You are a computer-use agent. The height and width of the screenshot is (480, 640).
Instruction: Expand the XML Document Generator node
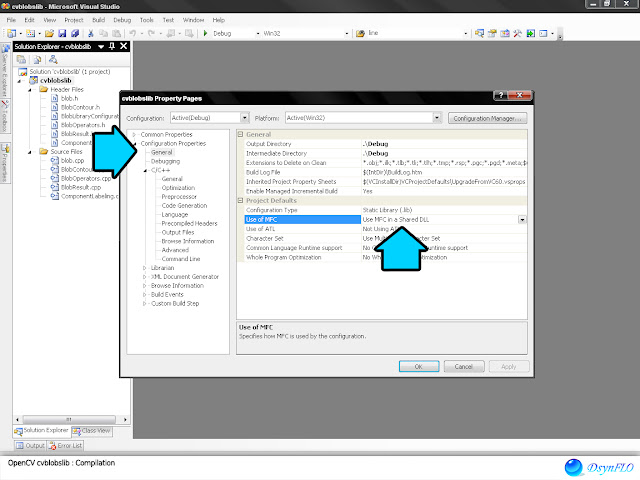coord(144,277)
